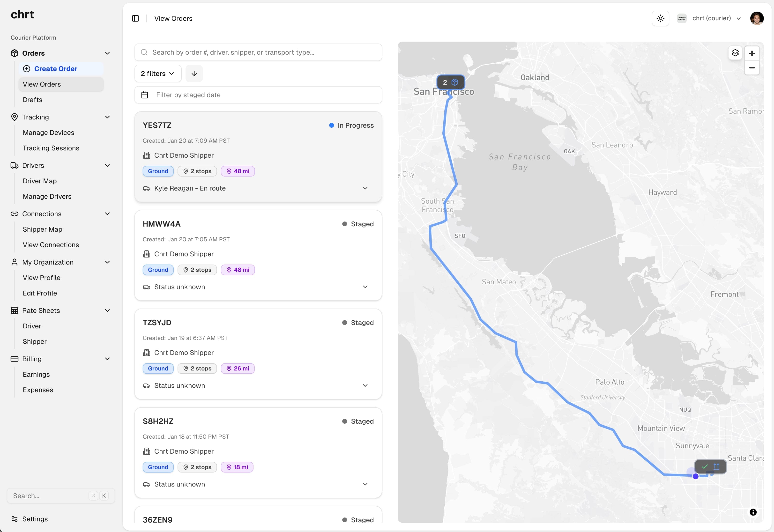
Task: Open the user avatar profile menu
Action: coord(756,18)
